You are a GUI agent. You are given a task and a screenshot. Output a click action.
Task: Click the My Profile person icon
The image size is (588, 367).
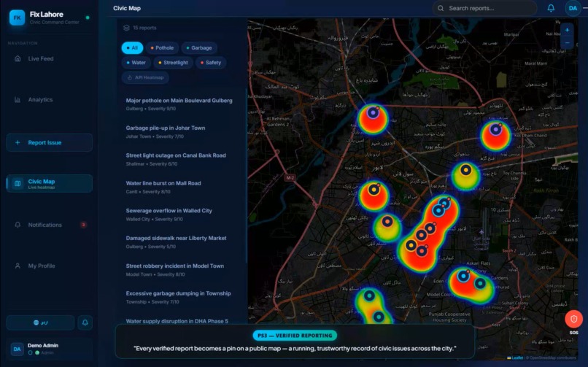[x=18, y=266]
